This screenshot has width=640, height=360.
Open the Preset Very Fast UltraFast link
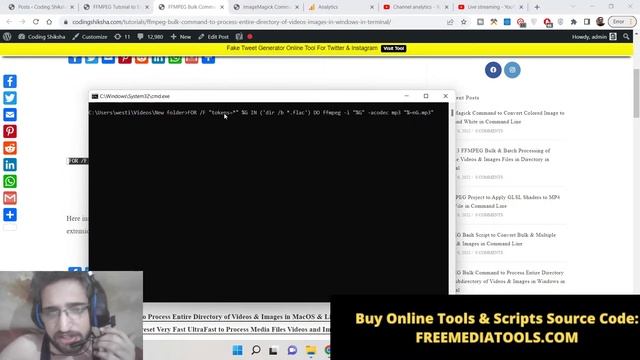(236, 329)
